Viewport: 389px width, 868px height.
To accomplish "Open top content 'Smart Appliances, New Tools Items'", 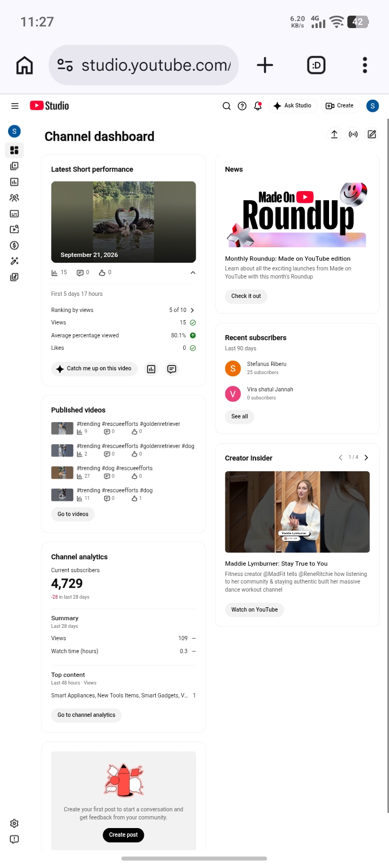I will (x=119, y=696).
